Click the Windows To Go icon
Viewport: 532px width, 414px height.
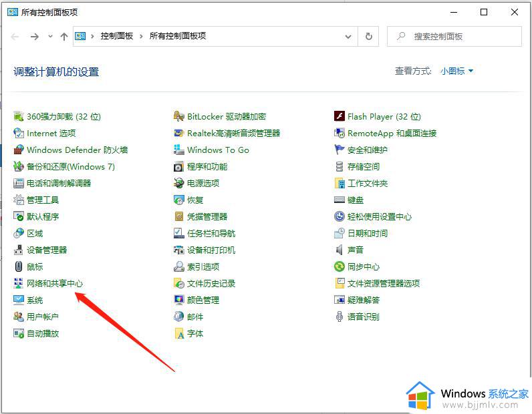click(179, 150)
